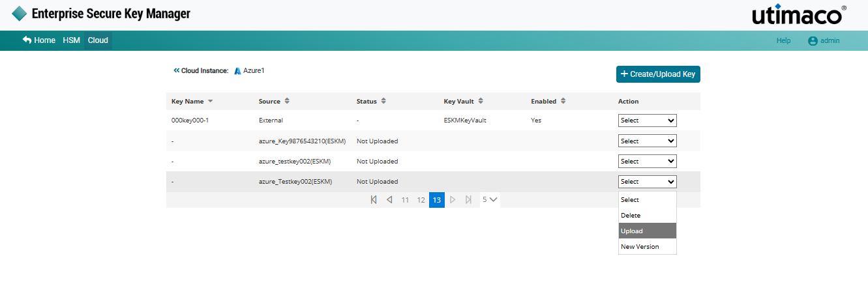
Task: Open the Help link
Action: click(783, 40)
